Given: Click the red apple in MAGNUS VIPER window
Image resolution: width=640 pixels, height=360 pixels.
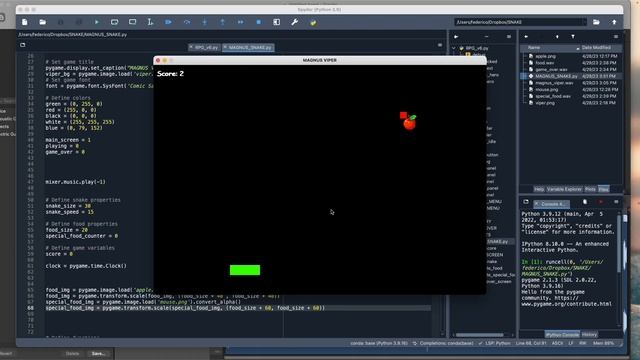Looking at the screenshot, I should [x=410, y=122].
